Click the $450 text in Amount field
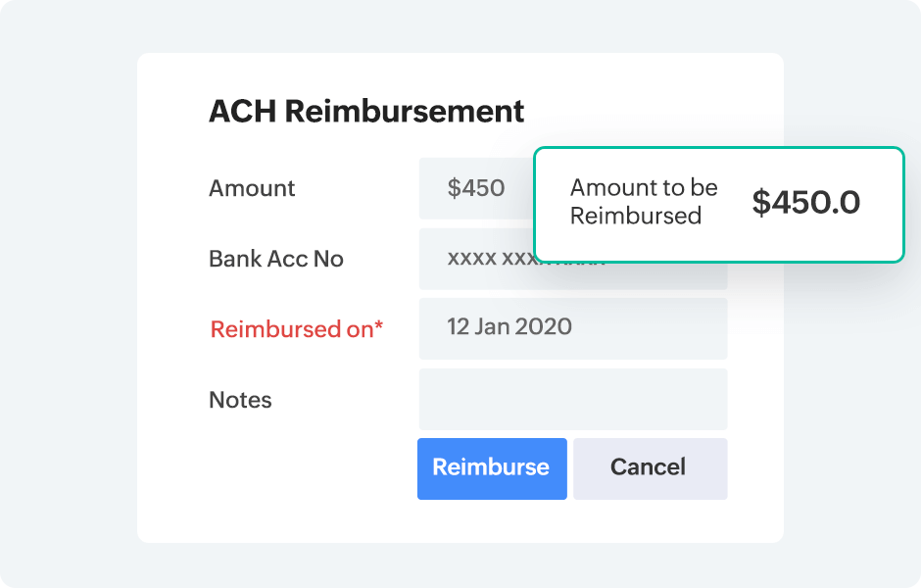The image size is (921, 588). [475, 188]
